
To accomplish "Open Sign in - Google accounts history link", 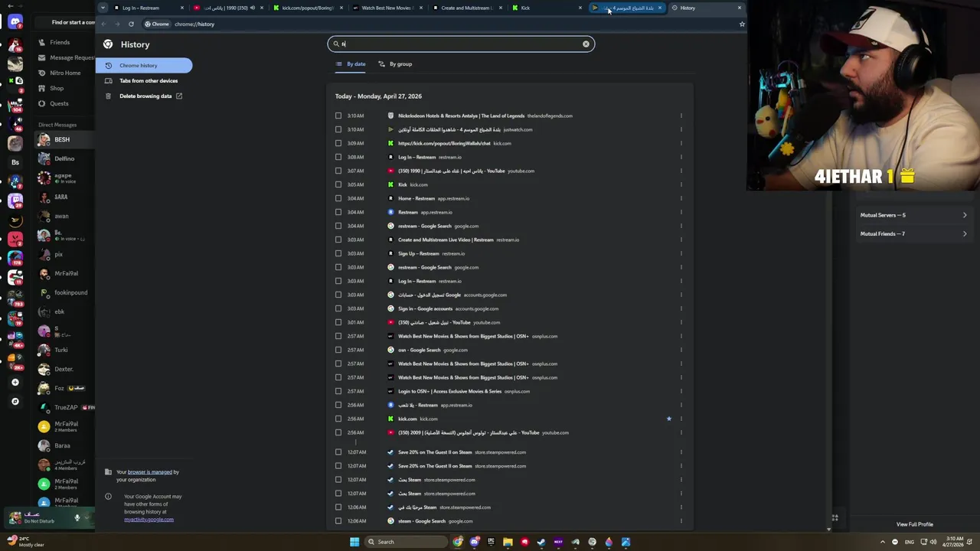I will [425, 308].
